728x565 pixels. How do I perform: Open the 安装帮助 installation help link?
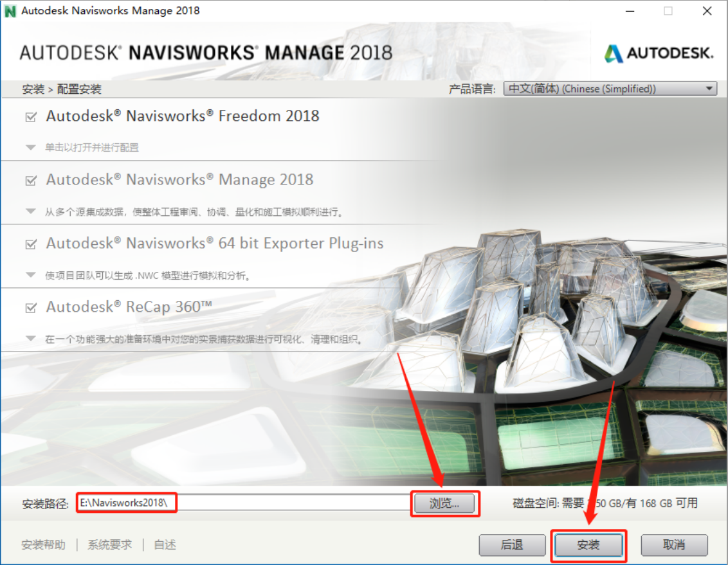click(x=44, y=545)
